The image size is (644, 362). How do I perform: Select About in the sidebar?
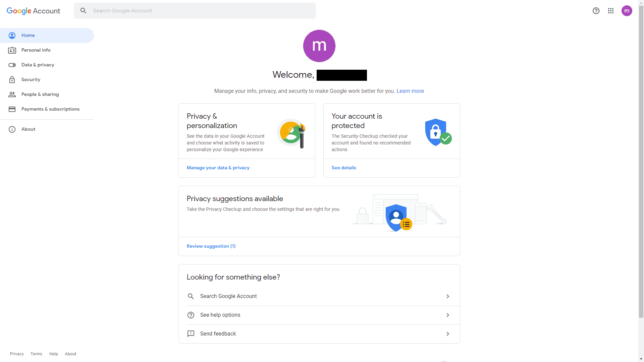(x=47, y=129)
